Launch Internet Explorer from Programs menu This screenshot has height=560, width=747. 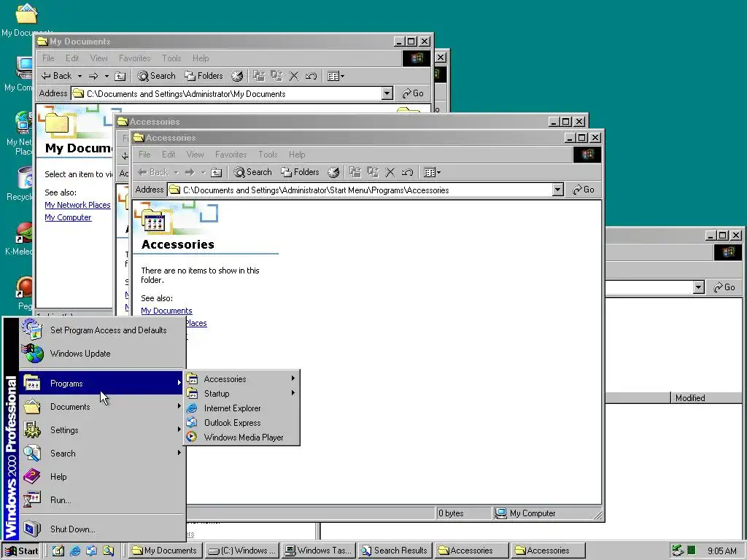[x=241, y=408]
